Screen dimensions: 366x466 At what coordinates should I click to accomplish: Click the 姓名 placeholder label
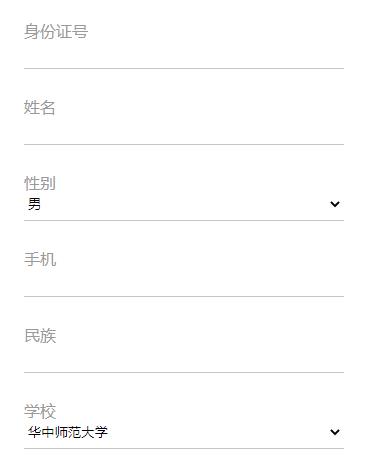pyautogui.click(x=39, y=108)
